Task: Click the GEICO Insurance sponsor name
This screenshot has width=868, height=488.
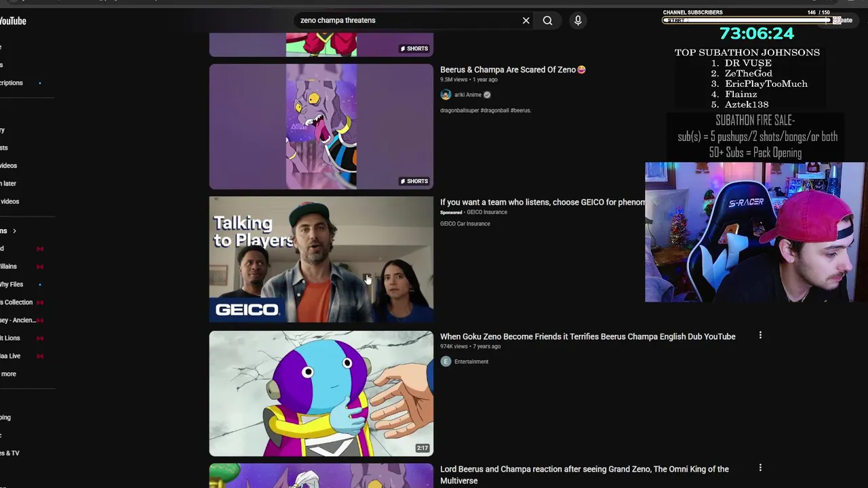Action: pyautogui.click(x=487, y=212)
